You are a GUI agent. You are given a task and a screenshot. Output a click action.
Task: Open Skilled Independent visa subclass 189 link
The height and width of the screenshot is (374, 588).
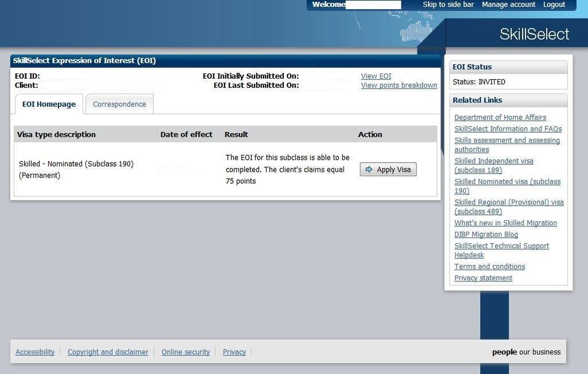coord(494,161)
